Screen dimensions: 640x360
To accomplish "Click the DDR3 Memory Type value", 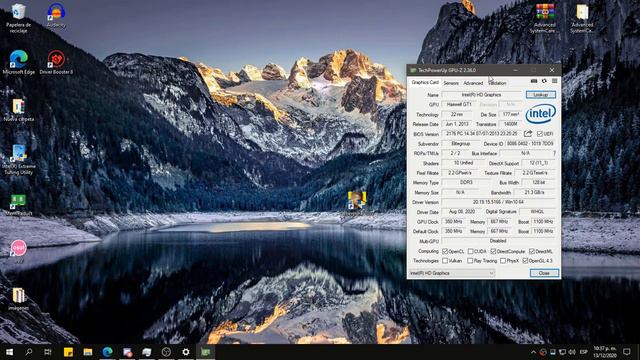I will (466, 182).
